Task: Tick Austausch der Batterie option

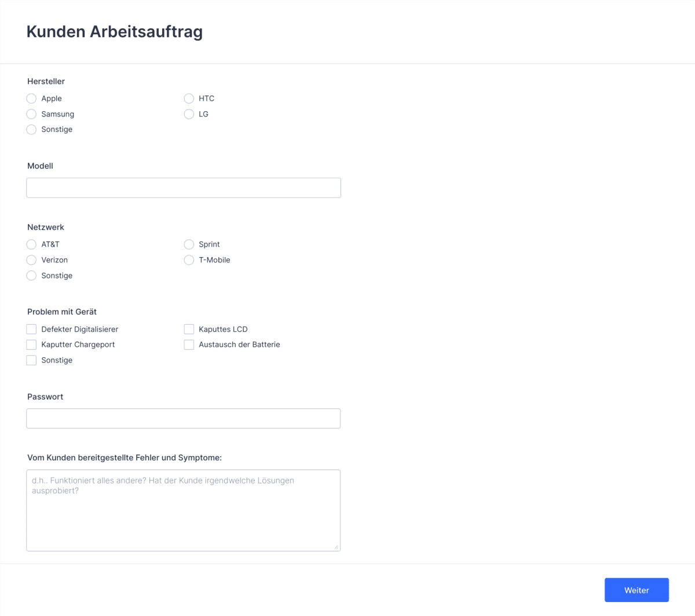Action: (x=189, y=344)
